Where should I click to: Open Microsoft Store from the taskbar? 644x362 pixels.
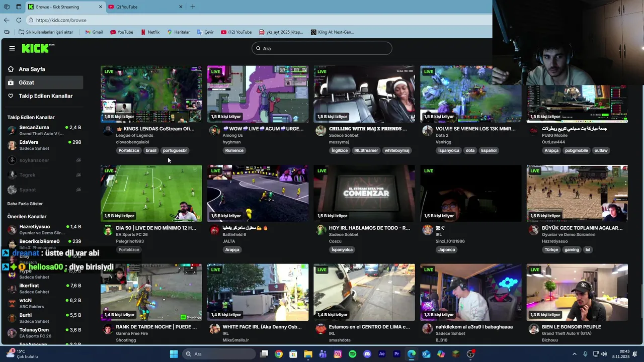293,354
